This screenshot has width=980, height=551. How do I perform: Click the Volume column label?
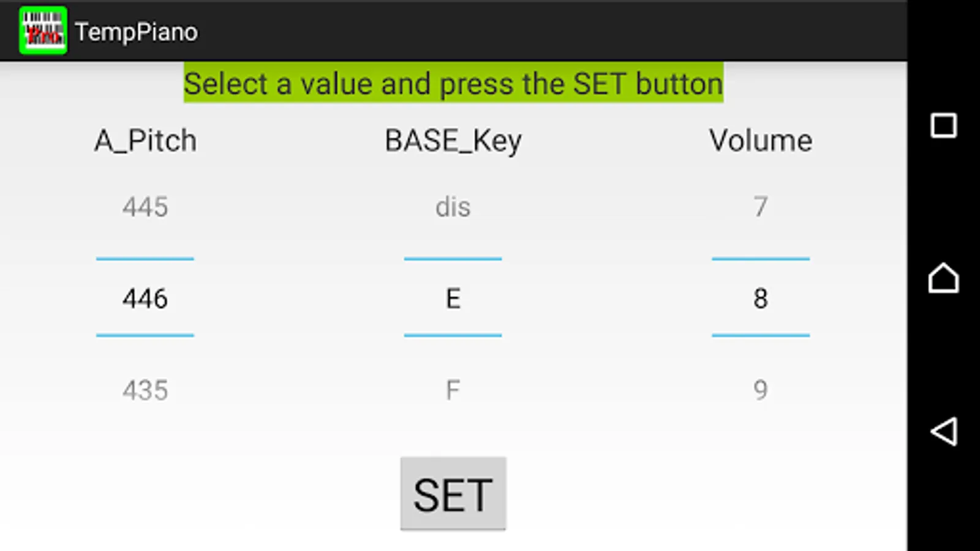pyautogui.click(x=760, y=141)
